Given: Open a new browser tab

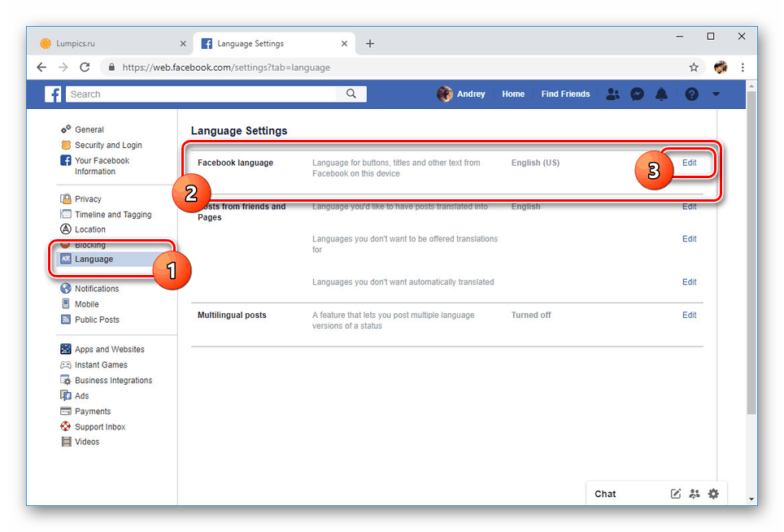Looking at the screenshot, I should tap(369, 43).
